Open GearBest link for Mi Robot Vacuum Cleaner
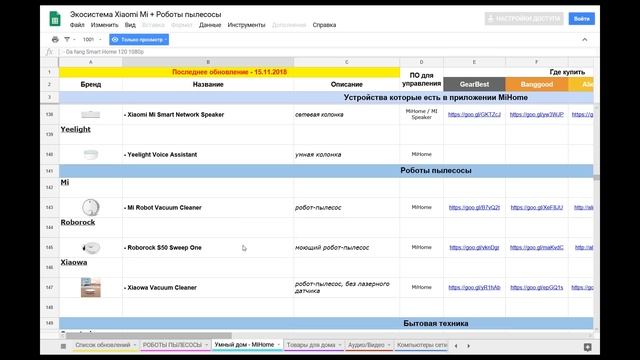This screenshot has width=640, height=360. [474, 207]
